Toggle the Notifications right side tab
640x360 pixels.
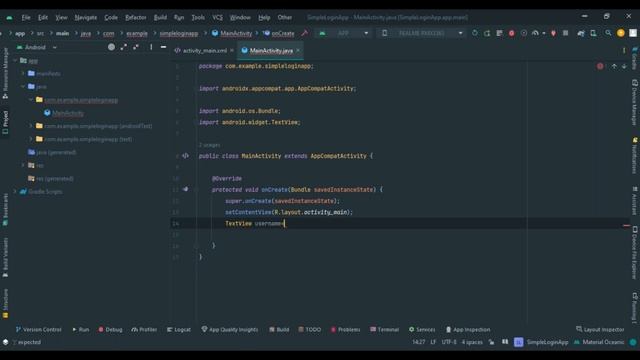point(634,155)
